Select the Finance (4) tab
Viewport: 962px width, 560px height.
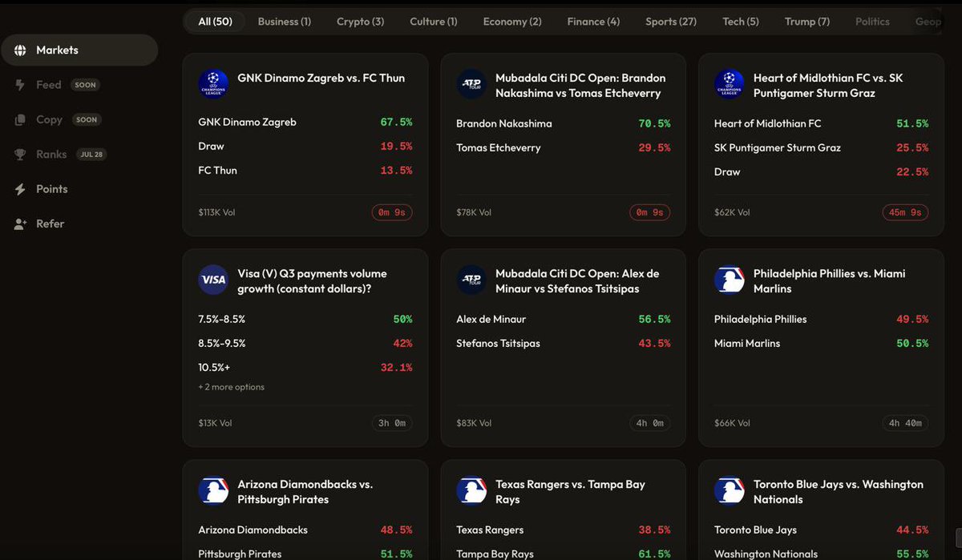[593, 22]
